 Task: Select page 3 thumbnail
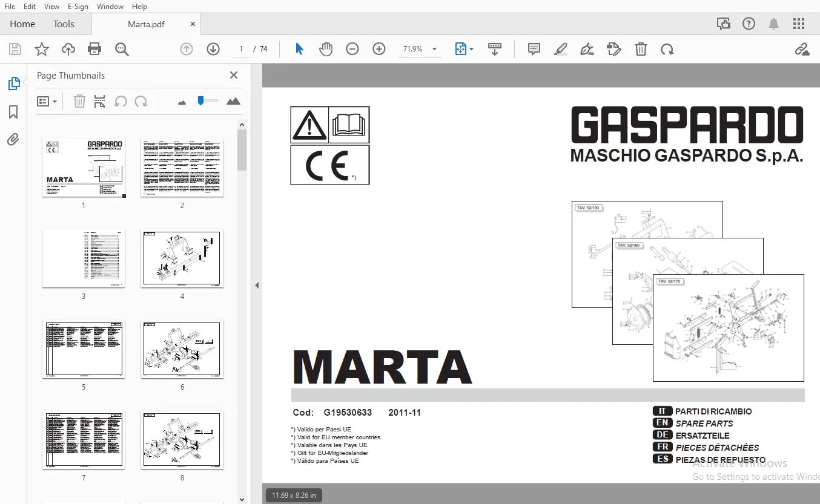(84, 258)
